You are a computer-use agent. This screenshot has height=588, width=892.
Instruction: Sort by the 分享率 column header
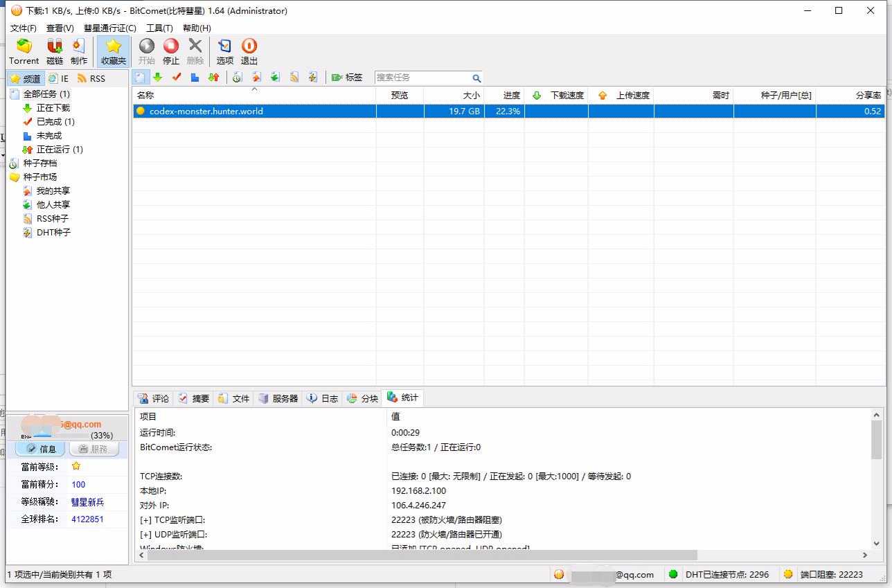pyautogui.click(x=850, y=95)
